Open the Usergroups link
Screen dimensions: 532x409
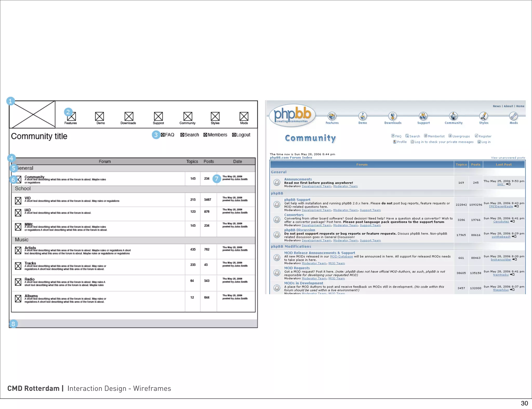[x=459, y=136]
